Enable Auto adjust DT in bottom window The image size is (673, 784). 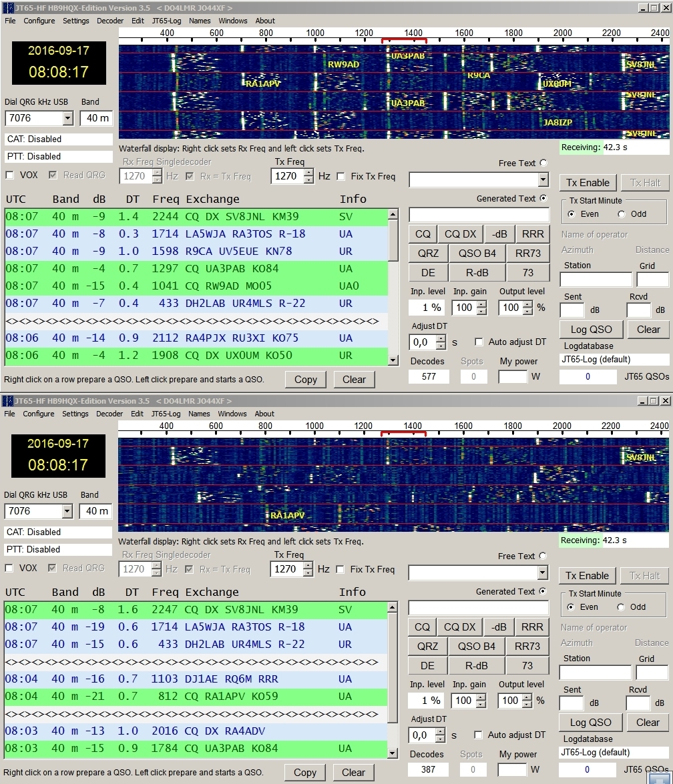click(479, 735)
